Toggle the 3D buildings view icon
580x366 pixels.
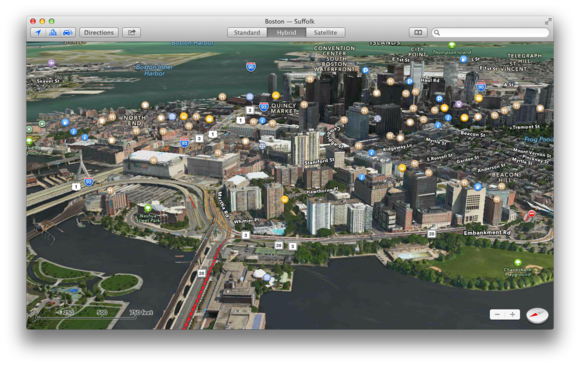53,33
